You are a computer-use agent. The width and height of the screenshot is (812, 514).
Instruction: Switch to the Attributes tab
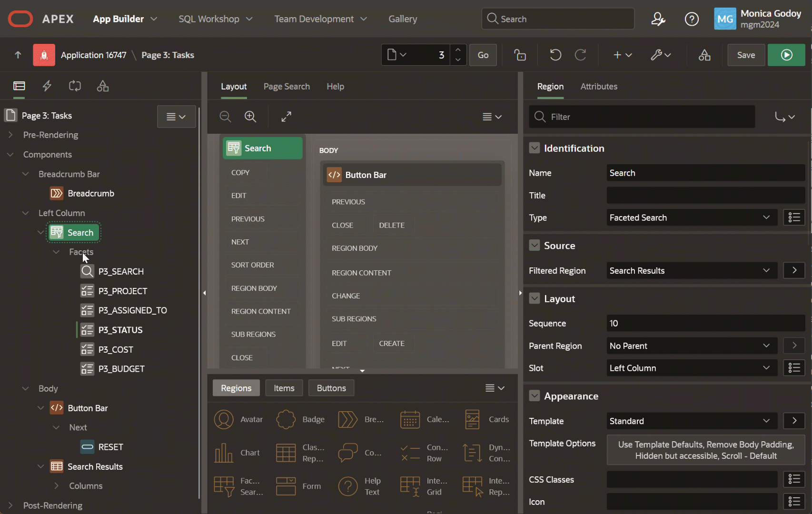click(x=599, y=87)
